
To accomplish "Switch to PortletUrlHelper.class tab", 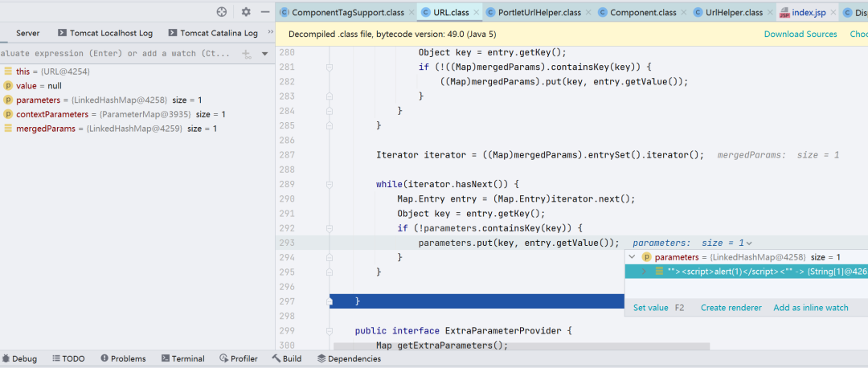I will [x=537, y=13].
